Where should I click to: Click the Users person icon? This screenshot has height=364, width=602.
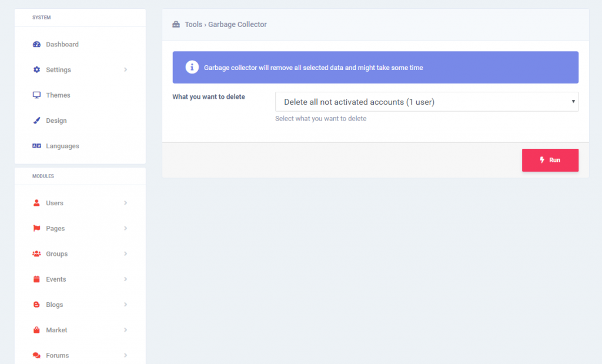coord(36,203)
